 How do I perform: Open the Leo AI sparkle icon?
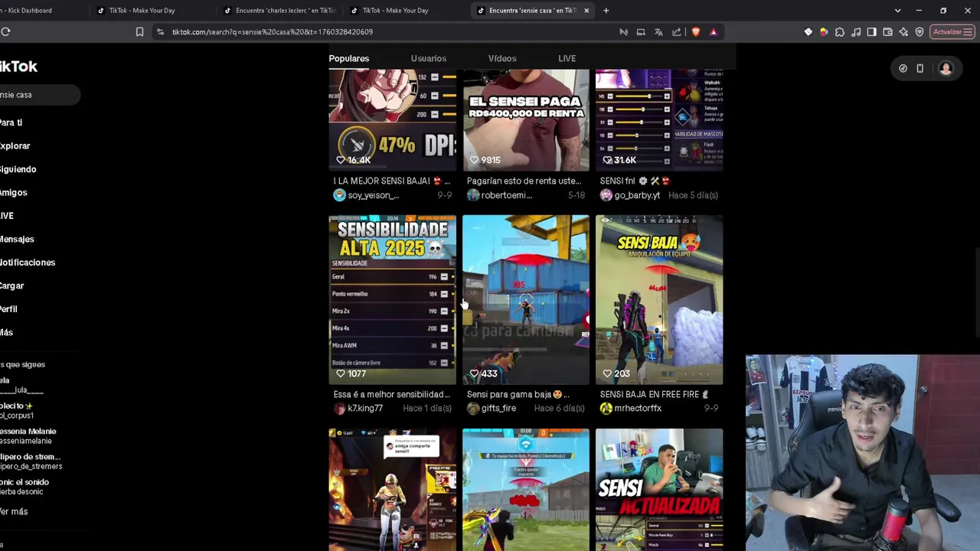(x=904, y=31)
